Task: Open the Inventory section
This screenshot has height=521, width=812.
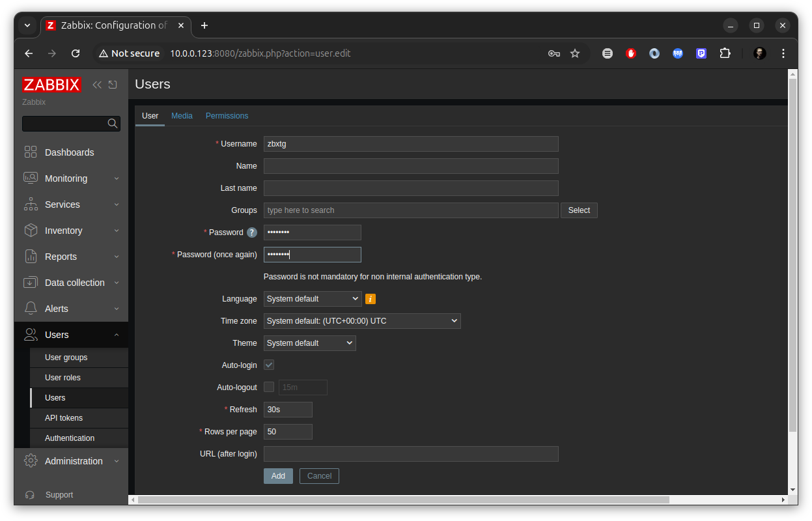Action: tap(63, 230)
